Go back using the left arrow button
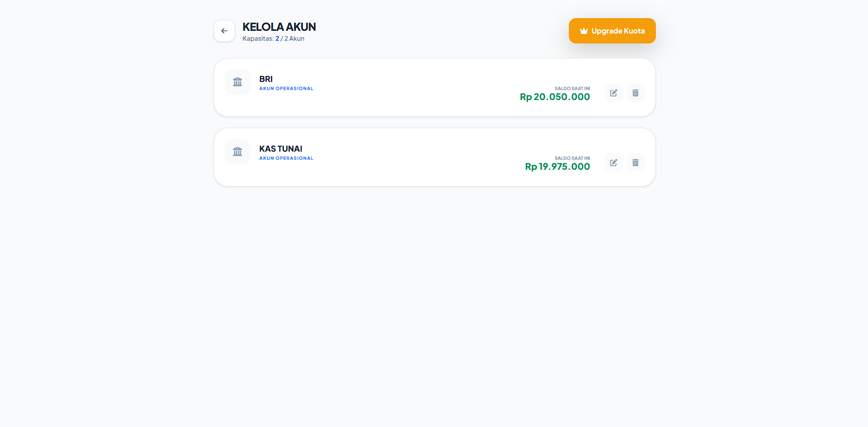This screenshot has width=868, height=427. (x=224, y=31)
